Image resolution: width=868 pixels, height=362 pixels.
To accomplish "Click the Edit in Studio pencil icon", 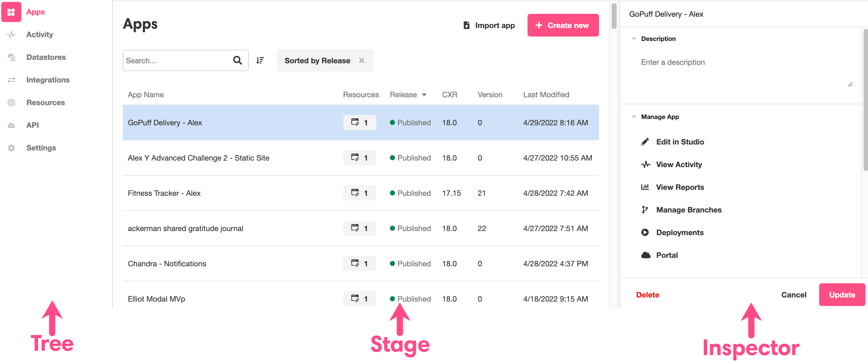I will (x=645, y=142).
